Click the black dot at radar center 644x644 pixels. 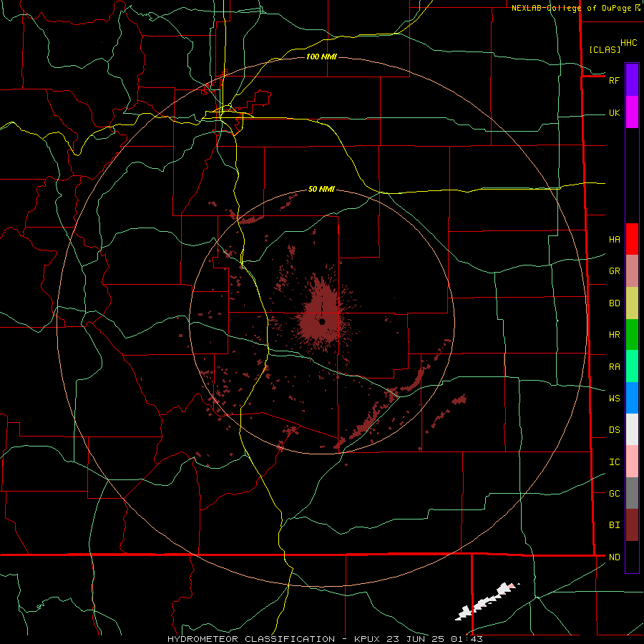322,321
